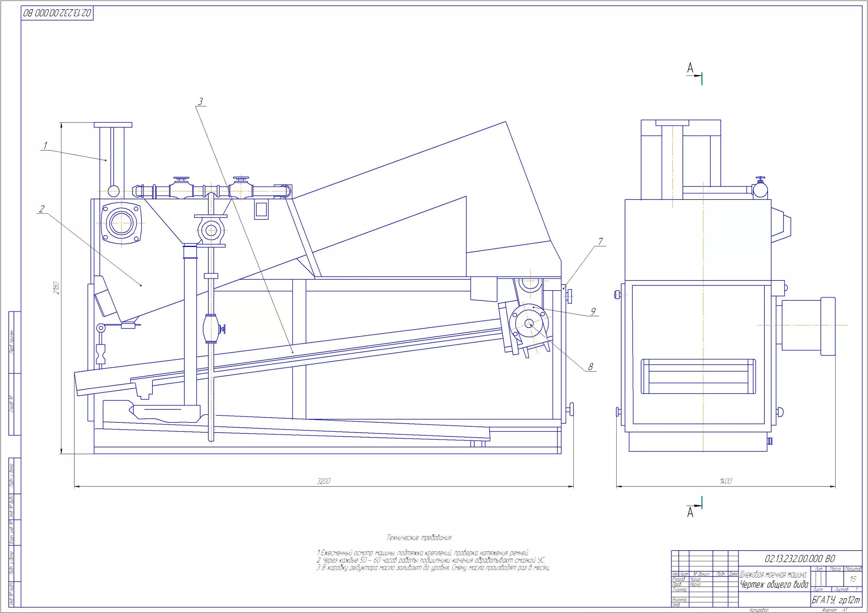This screenshot has width=868, height=613.
Task: Click callout number '8' near the gearbox
Action: point(591,366)
